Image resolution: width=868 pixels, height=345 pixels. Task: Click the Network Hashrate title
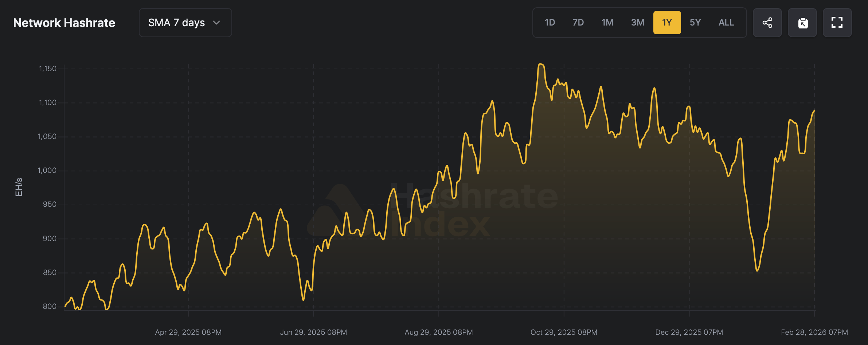(64, 23)
